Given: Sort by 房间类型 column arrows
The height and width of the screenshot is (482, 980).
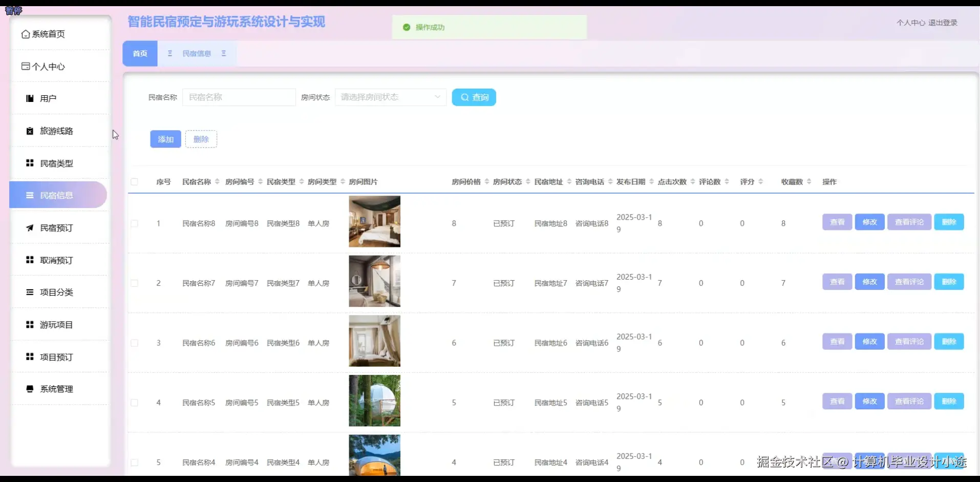Looking at the screenshot, I should (343, 182).
